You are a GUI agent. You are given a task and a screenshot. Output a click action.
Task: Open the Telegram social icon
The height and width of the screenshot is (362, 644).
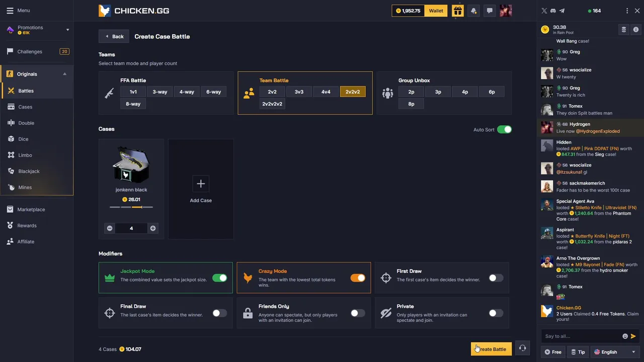(x=562, y=11)
